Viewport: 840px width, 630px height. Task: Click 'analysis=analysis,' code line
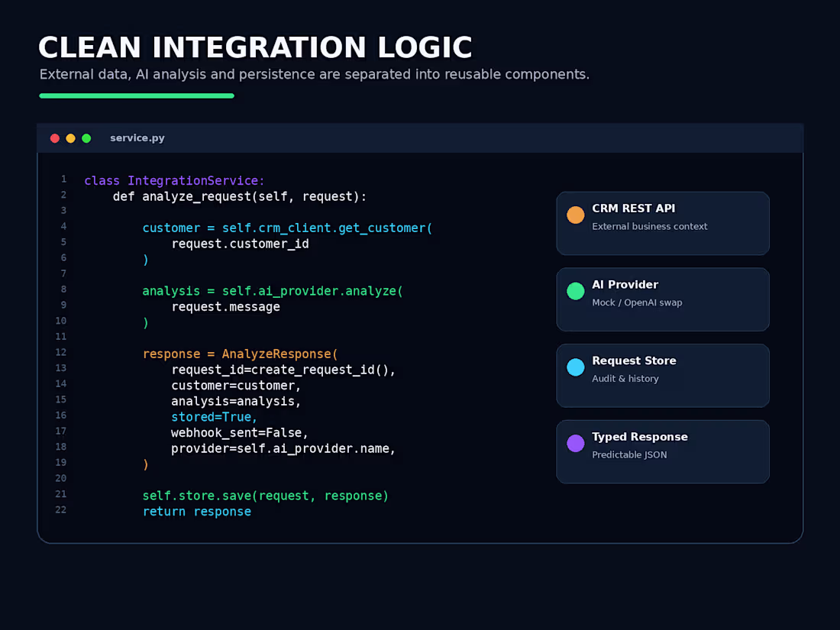point(236,401)
